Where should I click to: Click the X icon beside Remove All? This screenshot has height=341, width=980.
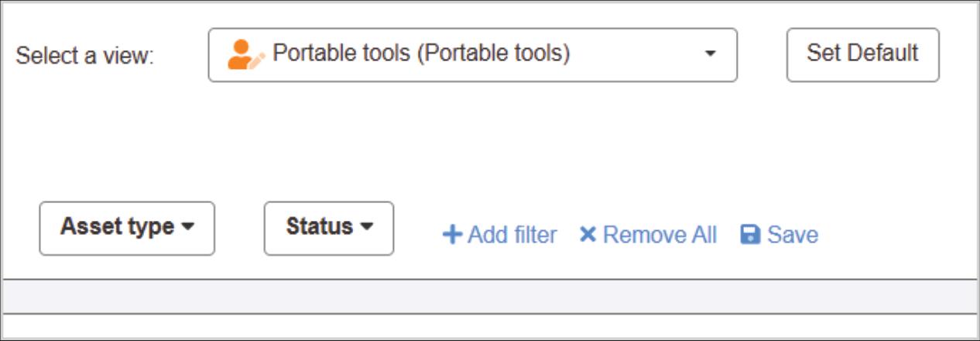[x=588, y=235]
